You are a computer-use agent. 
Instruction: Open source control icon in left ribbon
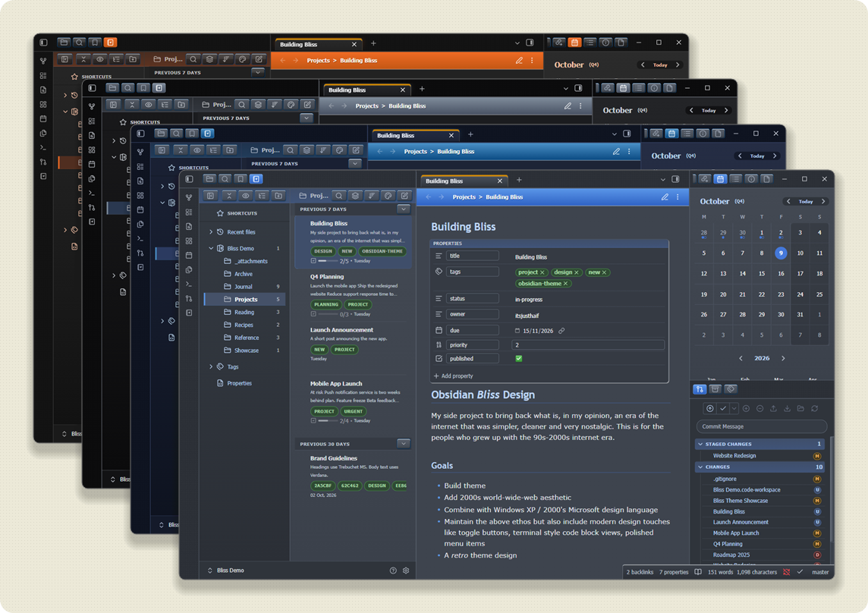coord(190,298)
